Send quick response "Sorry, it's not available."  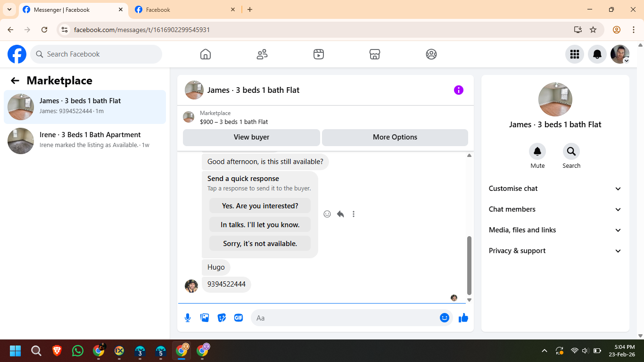click(260, 244)
